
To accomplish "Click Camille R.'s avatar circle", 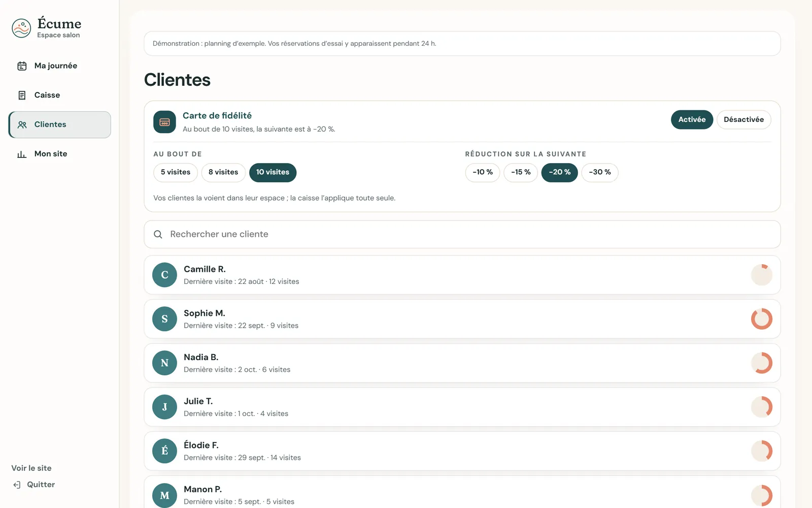I will tap(164, 275).
